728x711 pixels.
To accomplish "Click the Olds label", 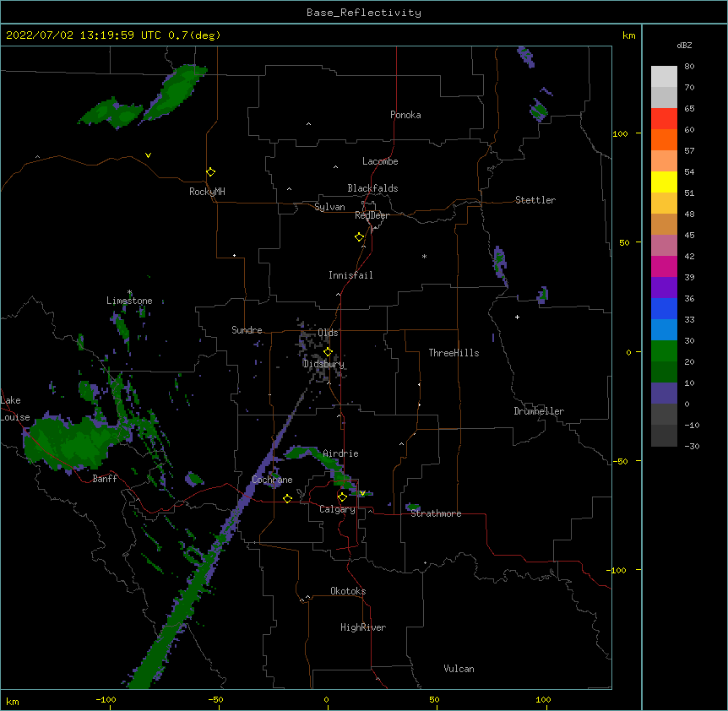I will pyautogui.click(x=328, y=333).
